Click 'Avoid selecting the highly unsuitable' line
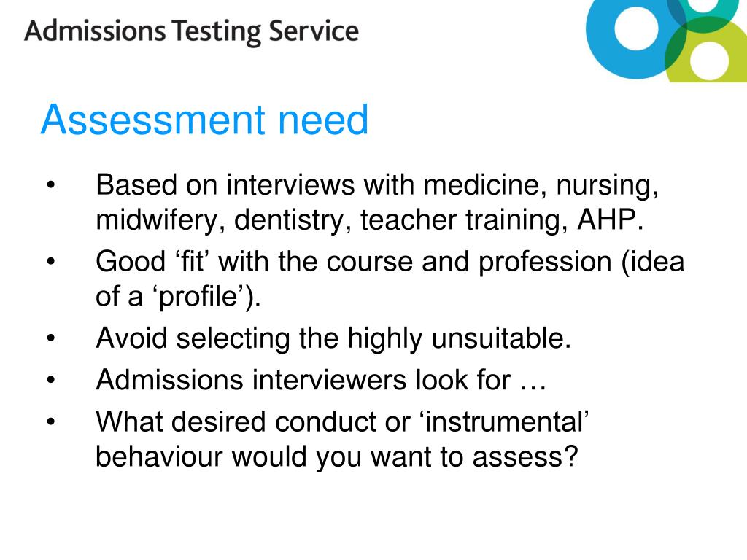Image resolution: width=747 pixels, height=560 pixels. click(333, 338)
